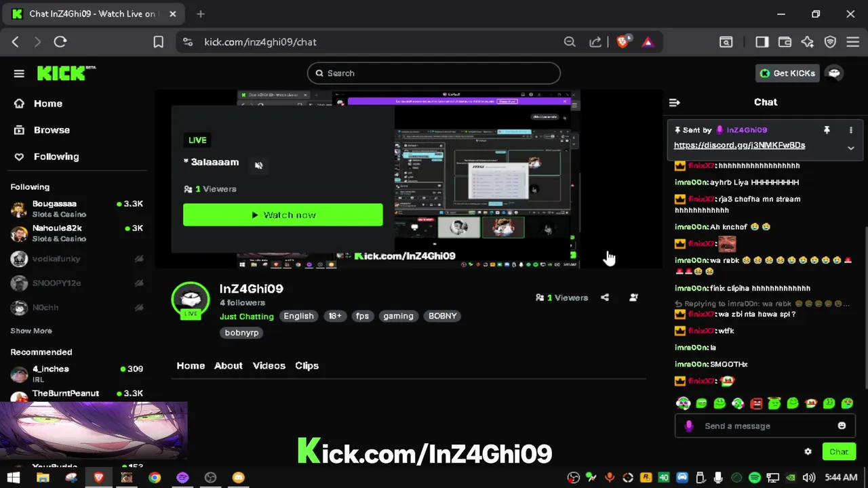Open Brave main menu button
The image size is (868, 488).
click(853, 42)
